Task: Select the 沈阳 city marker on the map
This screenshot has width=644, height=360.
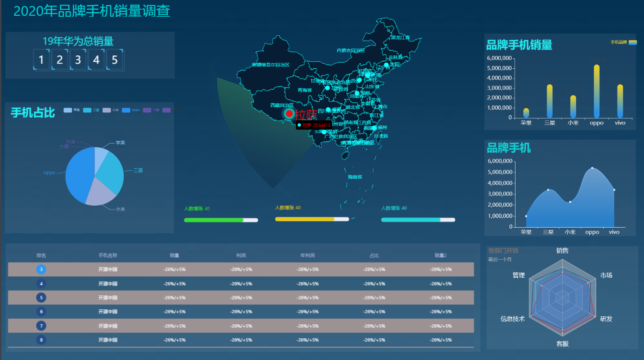Action: click(x=386, y=65)
